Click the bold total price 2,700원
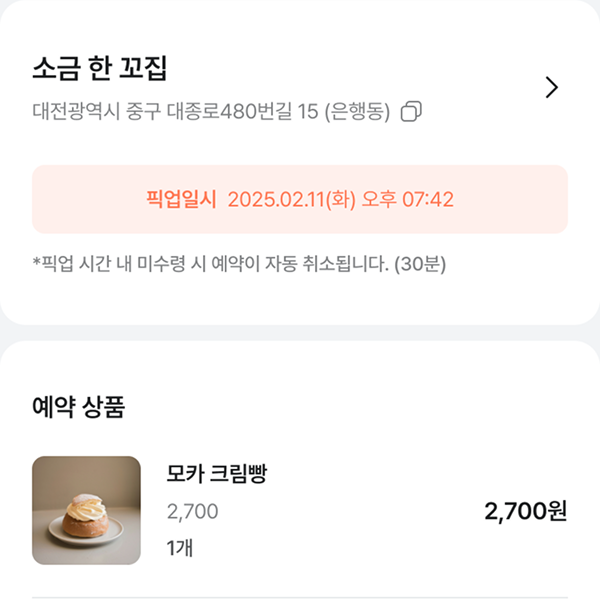This screenshot has width=600, height=600. (x=525, y=512)
